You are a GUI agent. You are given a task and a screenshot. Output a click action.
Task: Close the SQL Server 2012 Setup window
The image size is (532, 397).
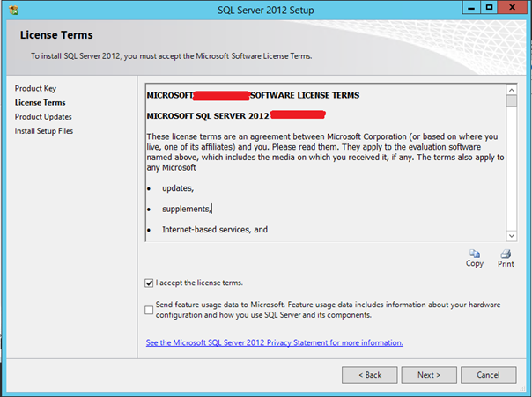(512, 8)
